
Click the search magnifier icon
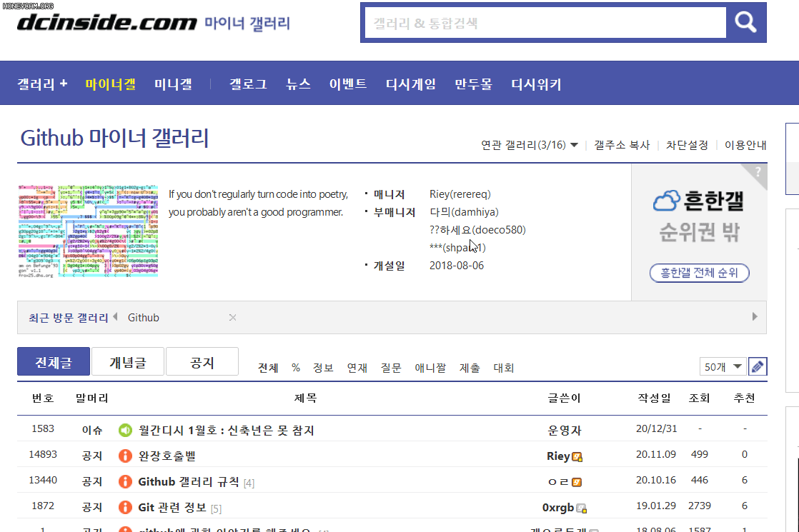coord(745,22)
